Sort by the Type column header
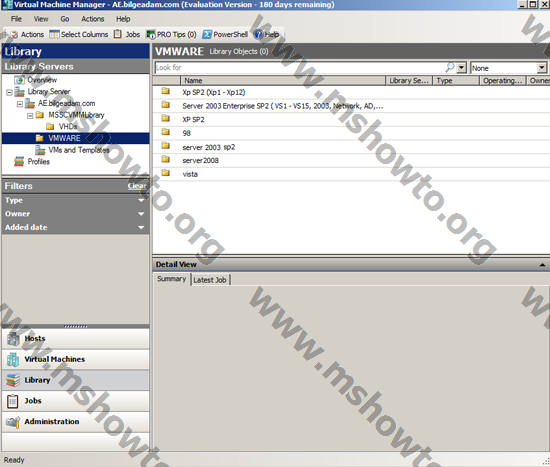Screen dimensions: 550x467 pos(456,81)
